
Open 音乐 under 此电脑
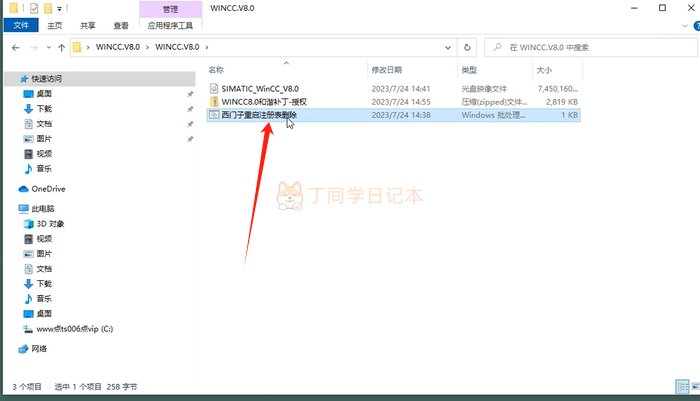(x=44, y=298)
